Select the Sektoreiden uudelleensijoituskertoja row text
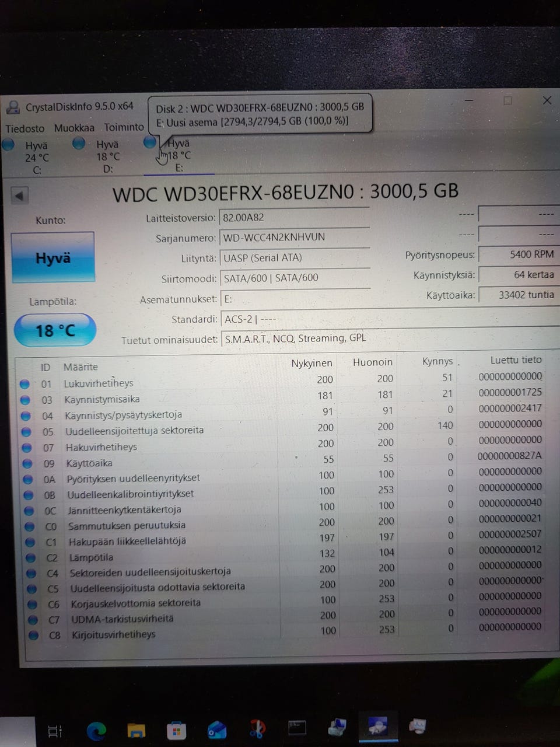 [x=150, y=571]
